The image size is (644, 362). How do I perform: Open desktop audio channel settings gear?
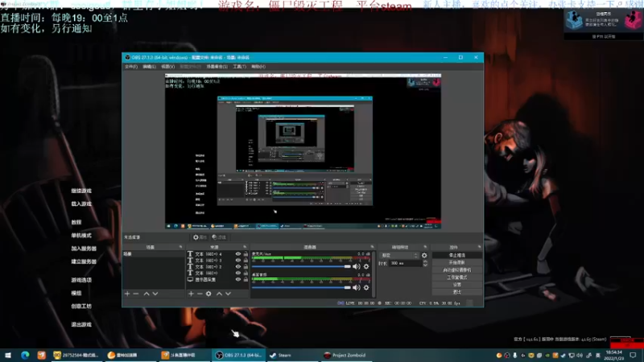point(366,288)
